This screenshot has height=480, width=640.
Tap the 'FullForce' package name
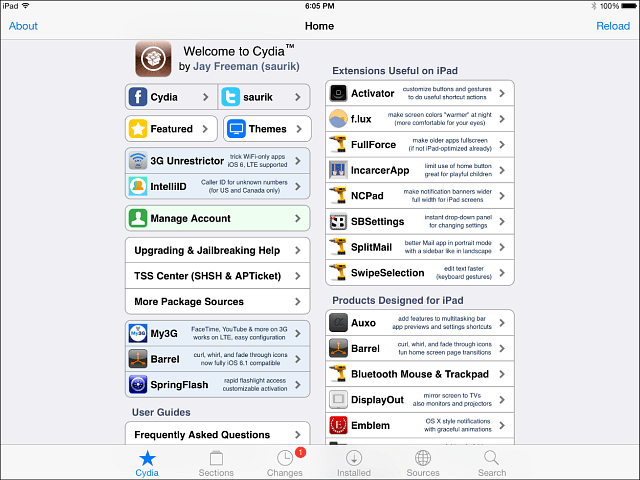(x=373, y=144)
